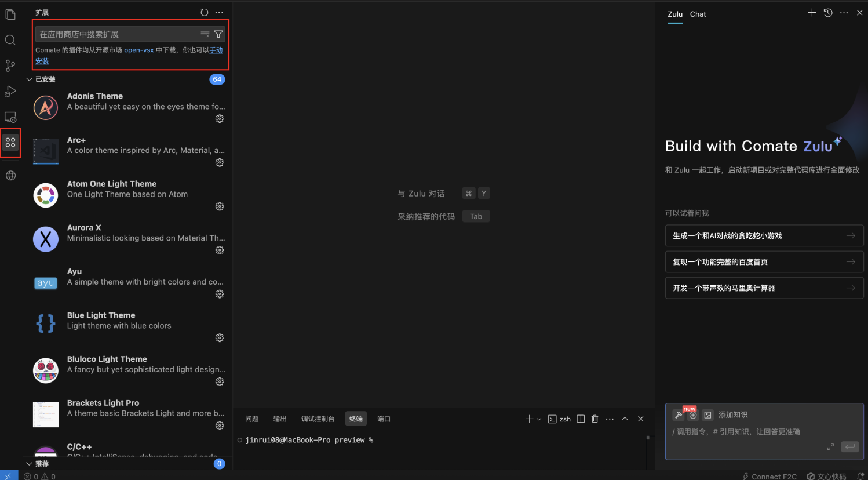Screen dimensions: 868x480
Task: Select the Extensions view icon in activity bar
Action: [10, 143]
